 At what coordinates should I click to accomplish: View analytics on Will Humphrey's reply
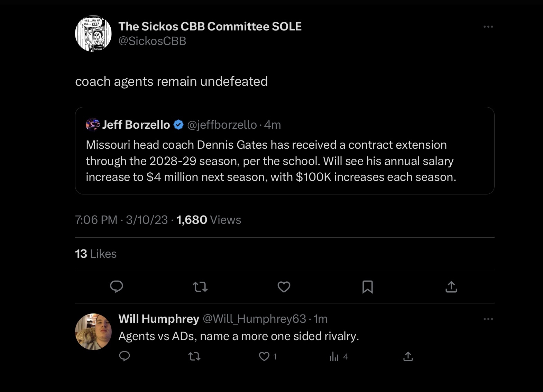(x=334, y=356)
